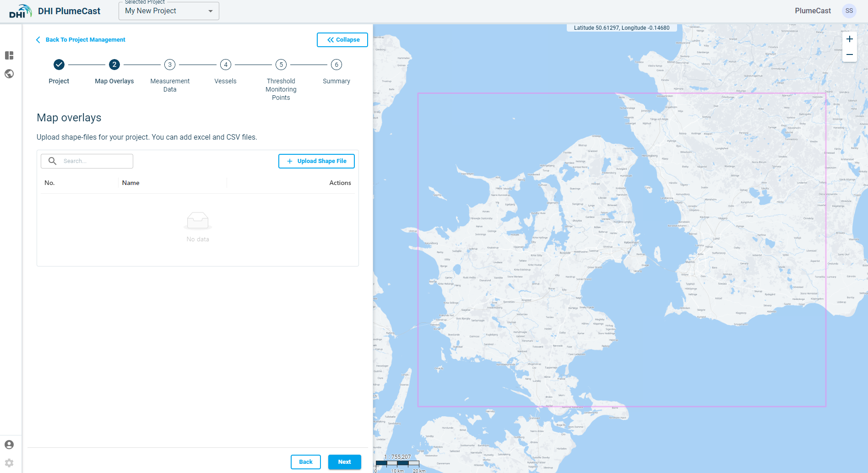Collapse the side panel
The image size is (868, 473).
pos(342,40)
